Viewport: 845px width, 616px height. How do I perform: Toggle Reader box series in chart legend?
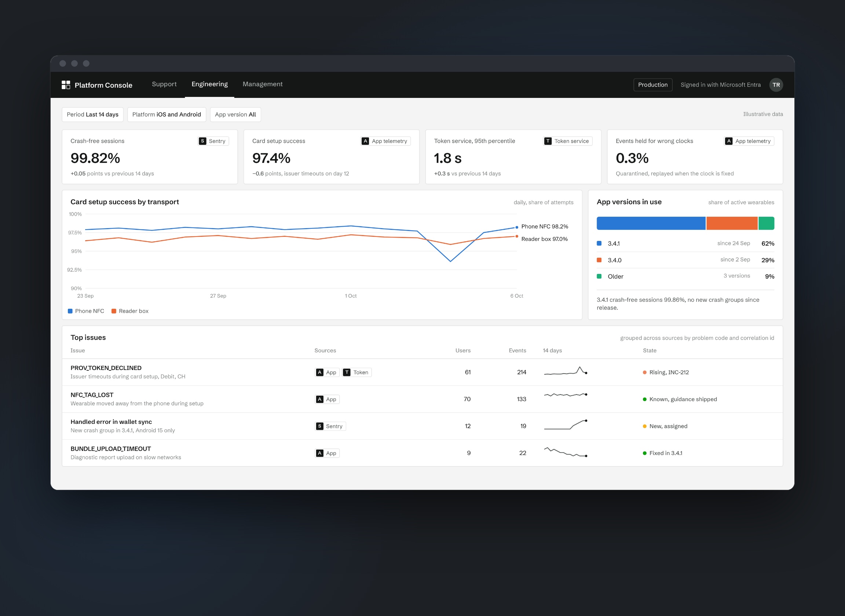[130, 311]
